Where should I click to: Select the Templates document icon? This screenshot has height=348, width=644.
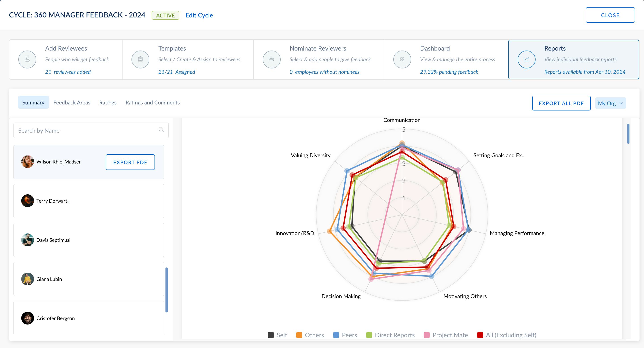[x=140, y=59]
